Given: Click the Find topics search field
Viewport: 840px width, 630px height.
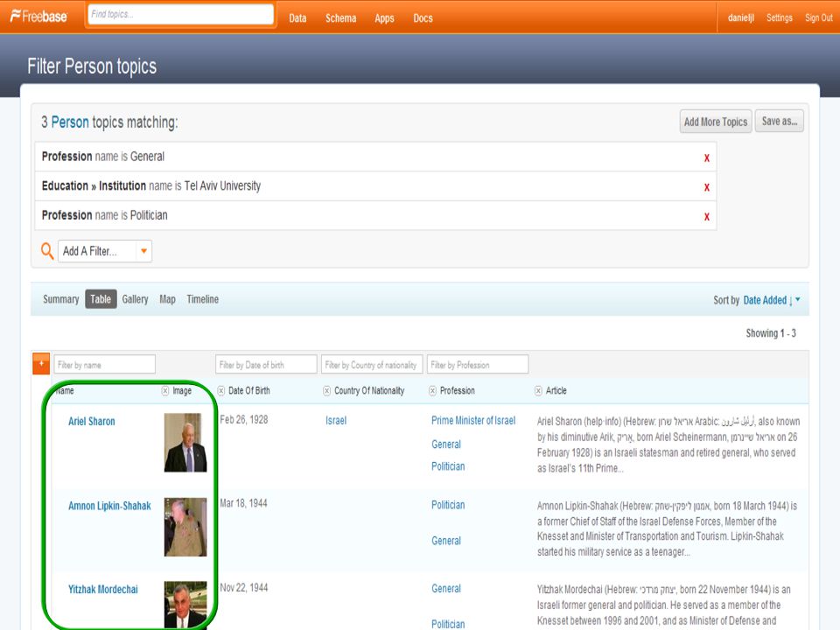Looking at the screenshot, I should (180, 15).
